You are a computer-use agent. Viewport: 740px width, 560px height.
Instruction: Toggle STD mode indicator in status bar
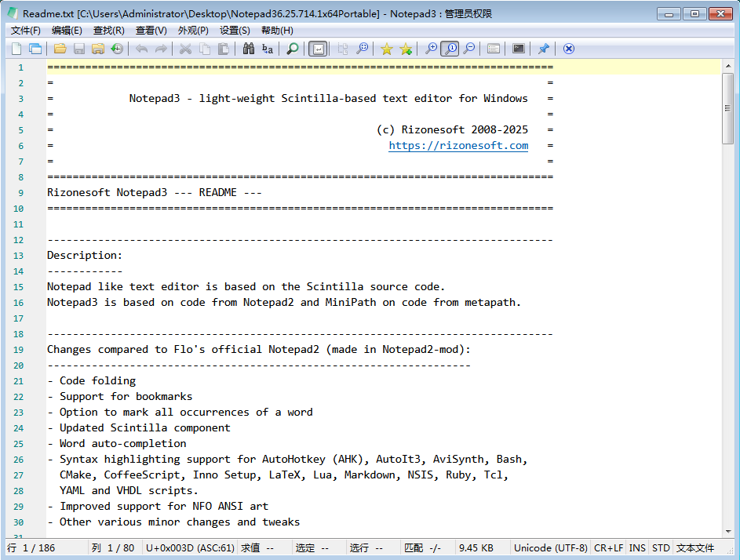(x=661, y=547)
